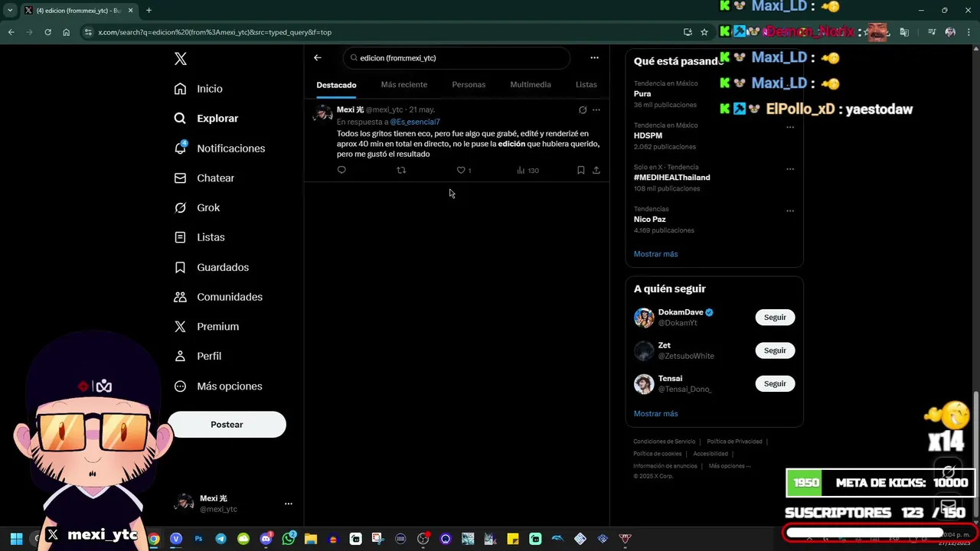Open the Política de cookies link
The width and height of the screenshot is (980, 551).
click(x=657, y=454)
